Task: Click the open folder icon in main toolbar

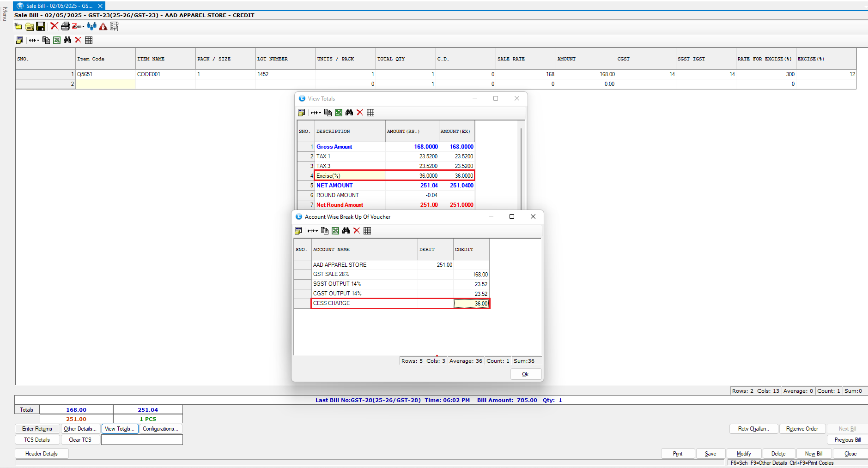Action: (30, 26)
